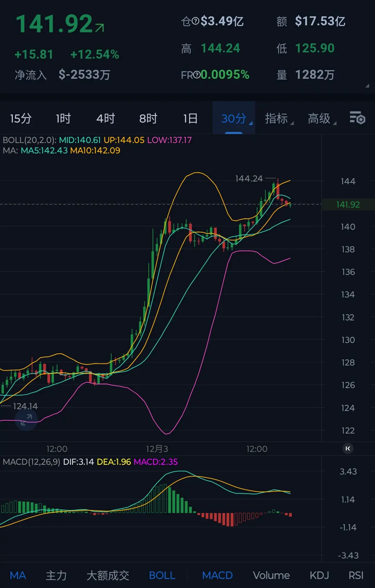Tap the price up arrow icon
The height and width of the screenshot is (588, 375).
point(100,28)
